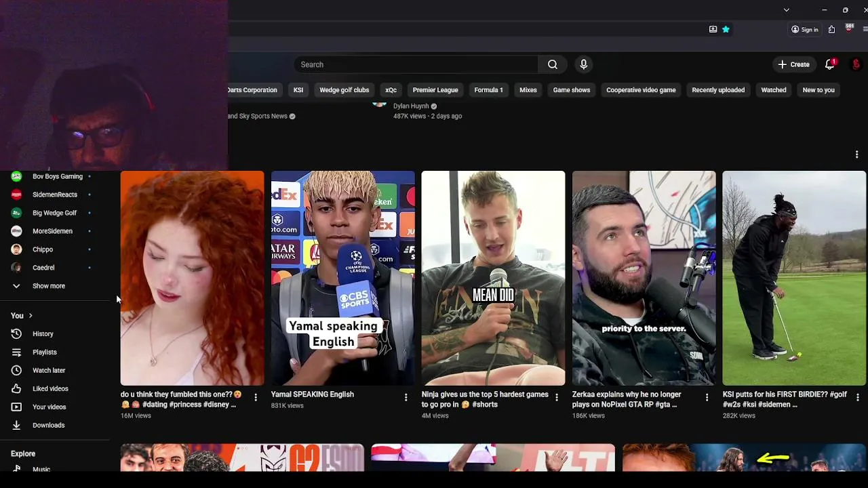This screenshot has width=868, height=488.
Task: Focus the YouTube Search field
Action: [416, 64]
